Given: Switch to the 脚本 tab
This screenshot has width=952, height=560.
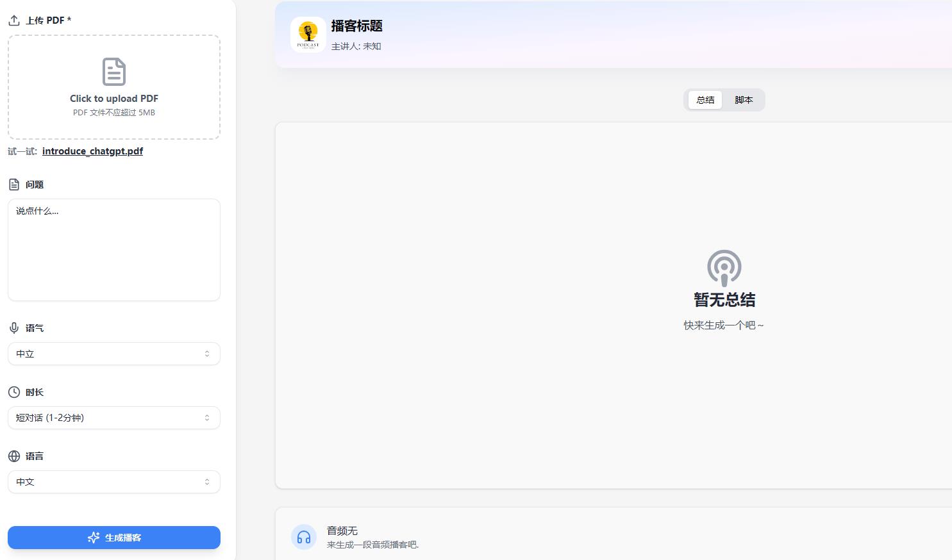Looking at the screenshot, I should pos(744,100).
